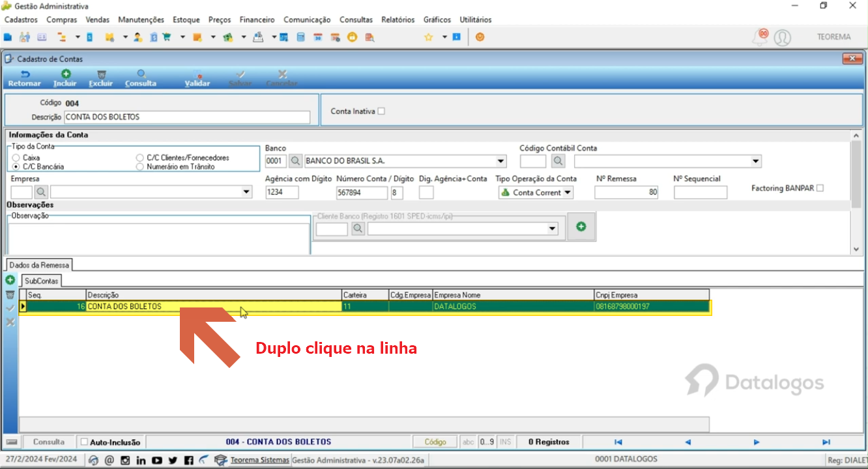The height and width of the screenshot is (469, 868).
Task: Click the Banco search magnifier button
Action: point(295,161)
